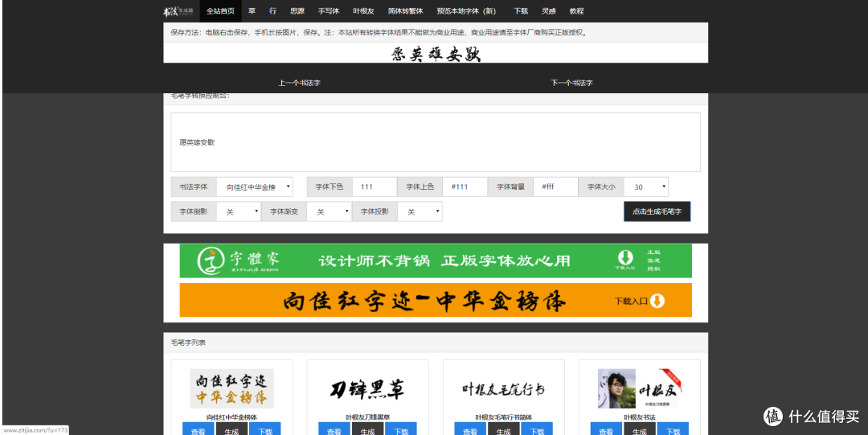Click 生成 under 叶根友毛笔行书简体
This screenshot has height=435, width=868.
(x=504, y=430)
